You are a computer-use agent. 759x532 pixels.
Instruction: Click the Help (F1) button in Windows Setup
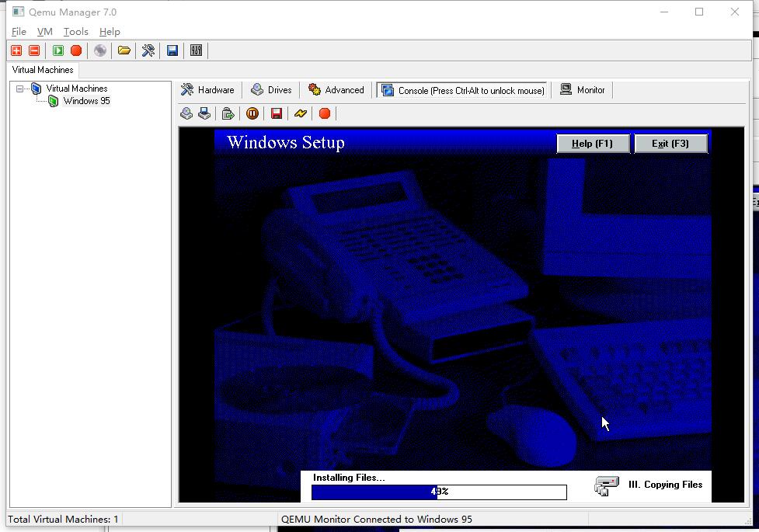point(593,144)
